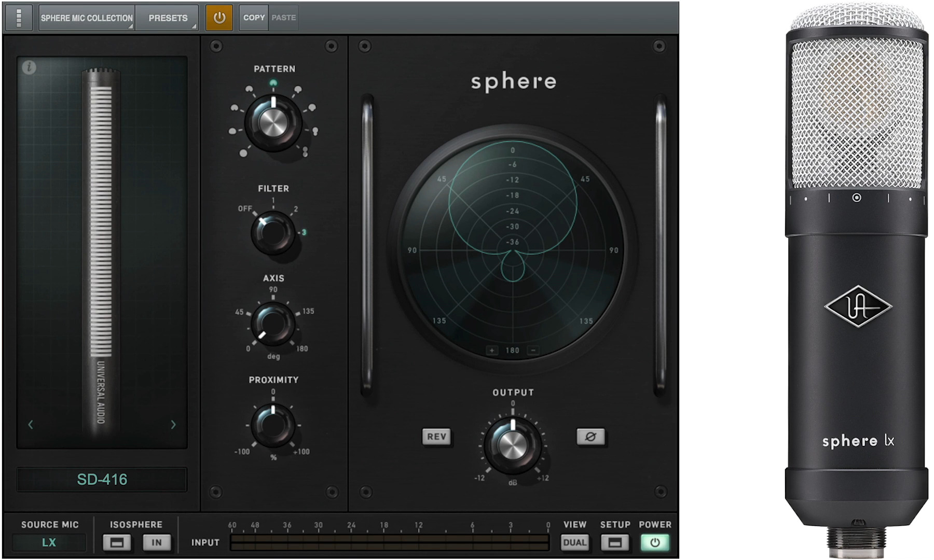The height and width of the screenshot is (560, 934).
Task: Click the ISOSPHERE selector button with rectangle icon
Action: pyautogui.click(x=117, y=543)
